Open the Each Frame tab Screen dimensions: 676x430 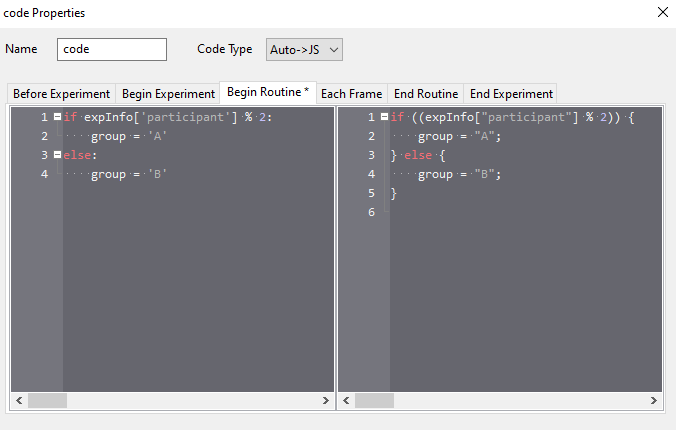[351, 94]
